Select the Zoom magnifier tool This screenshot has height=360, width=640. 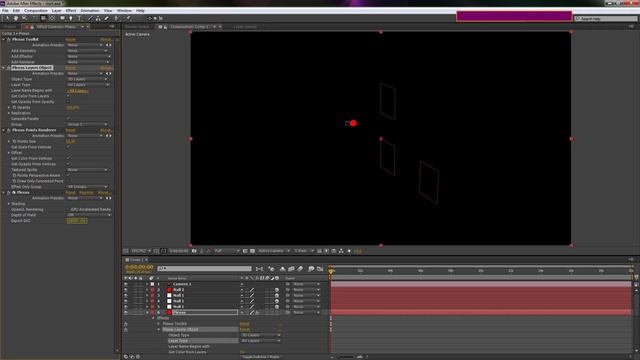pyautogui.click(x=24, y=18)
